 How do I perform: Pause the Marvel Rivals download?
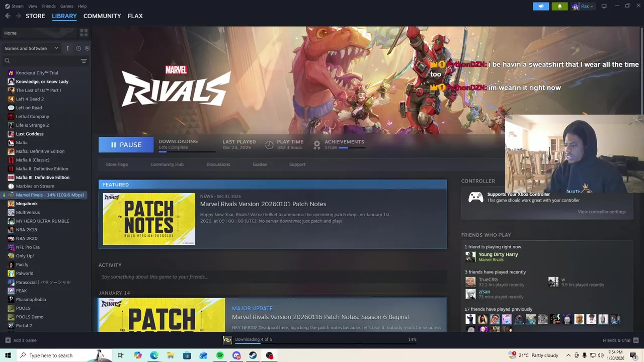tap(126, 145)
